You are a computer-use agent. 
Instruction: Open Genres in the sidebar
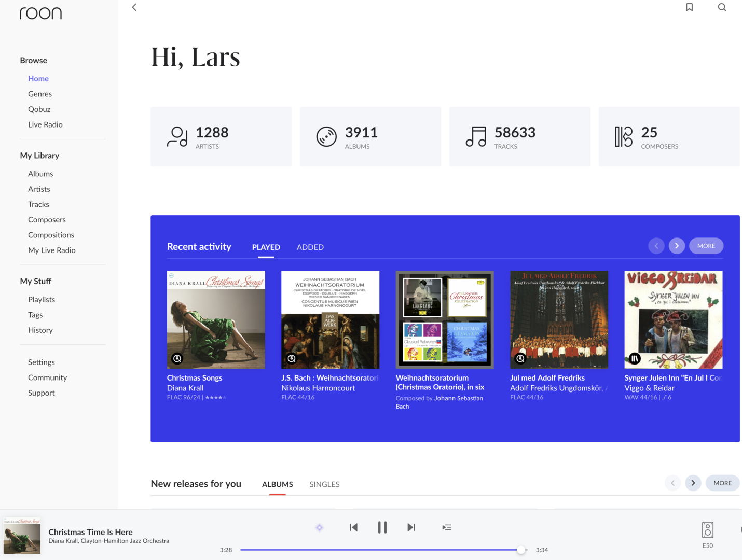click(40, 94)
